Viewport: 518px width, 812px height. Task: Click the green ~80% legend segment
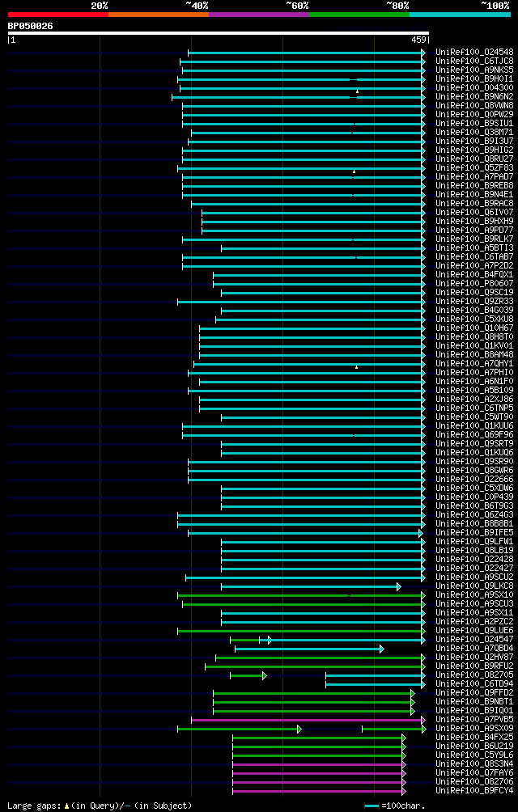pyautogui.click(x=359, y=15)
